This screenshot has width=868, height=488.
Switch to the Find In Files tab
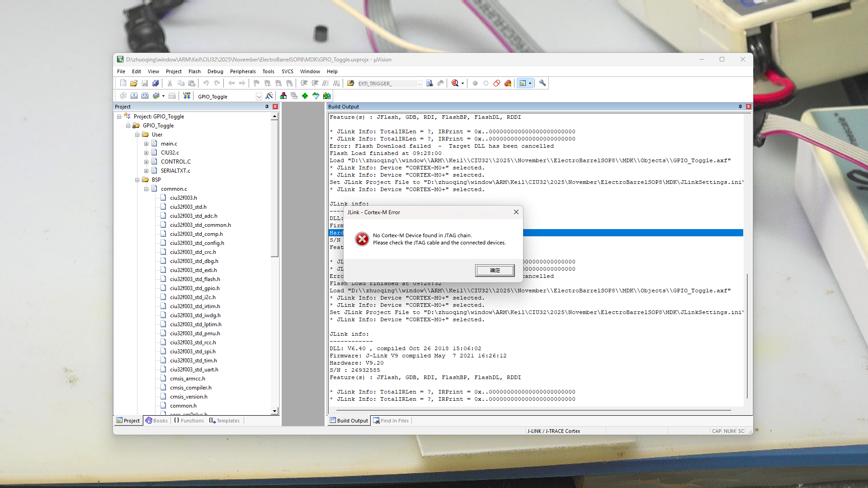[x=391, y=421]
